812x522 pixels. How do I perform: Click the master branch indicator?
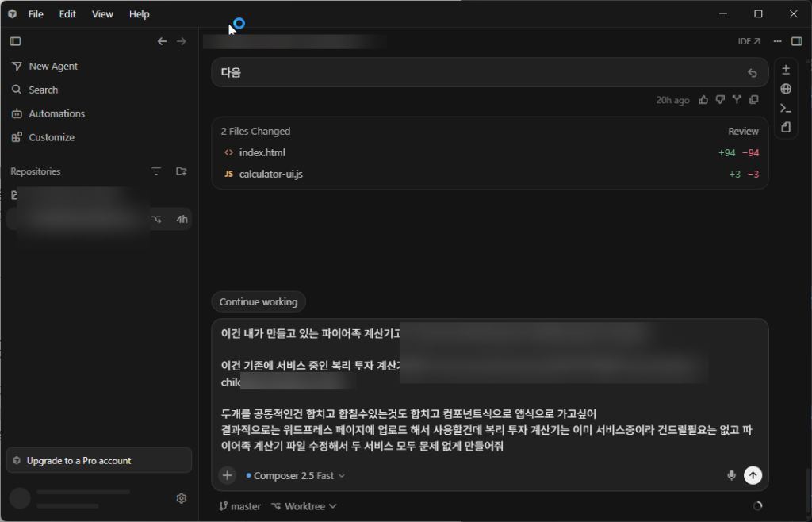239,506
